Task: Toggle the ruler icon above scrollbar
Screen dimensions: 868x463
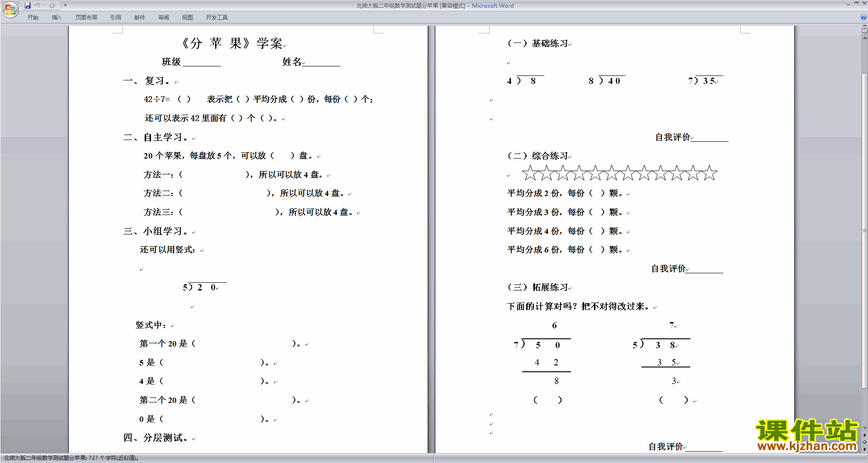Action: [864, 31]
